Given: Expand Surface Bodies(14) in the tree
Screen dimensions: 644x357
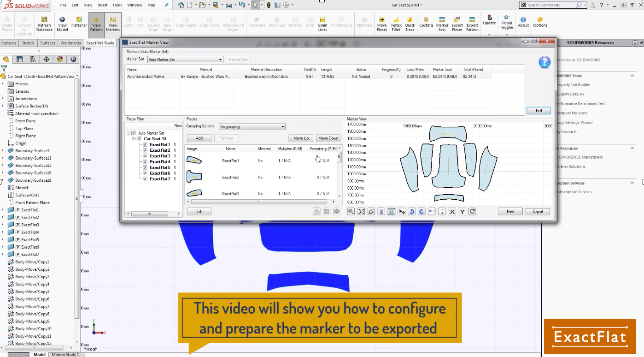Looking at the screenshot, I should click(x=3, y=106).
